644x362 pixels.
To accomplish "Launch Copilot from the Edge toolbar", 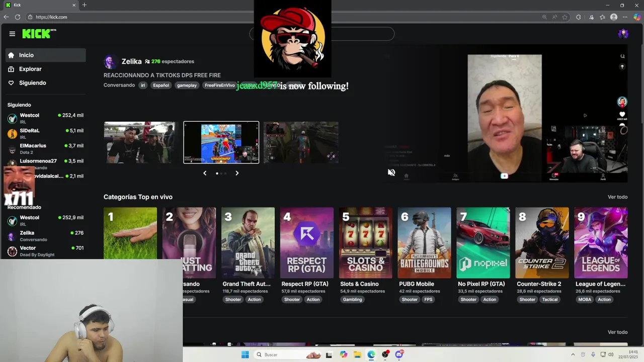I will (637, 17).
